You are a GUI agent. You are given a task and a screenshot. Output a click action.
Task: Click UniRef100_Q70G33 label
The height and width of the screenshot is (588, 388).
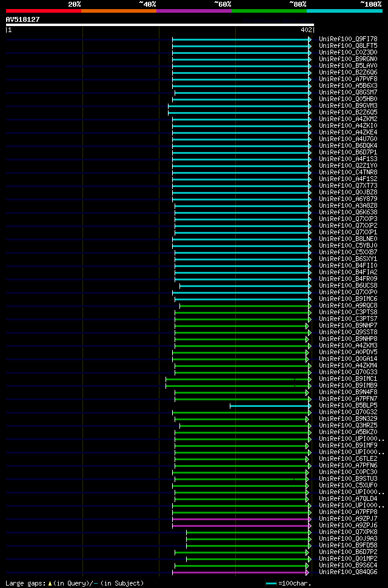[348, 372]
